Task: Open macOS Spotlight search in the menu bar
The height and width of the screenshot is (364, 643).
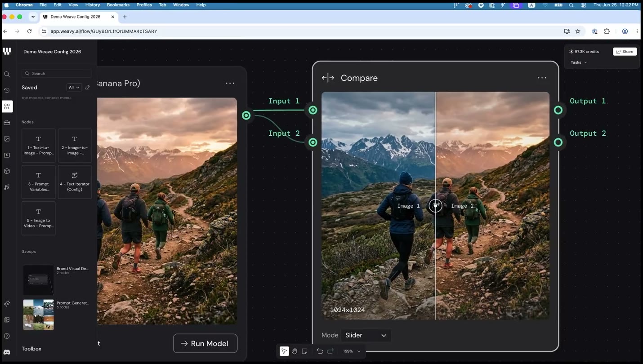Action: tap(571, 5)
